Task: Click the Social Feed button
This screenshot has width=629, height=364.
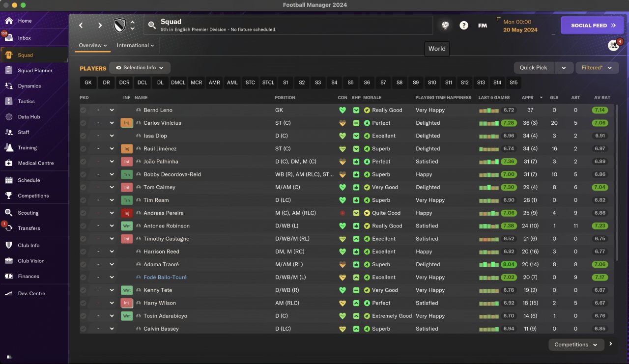Action: (592, 26)
